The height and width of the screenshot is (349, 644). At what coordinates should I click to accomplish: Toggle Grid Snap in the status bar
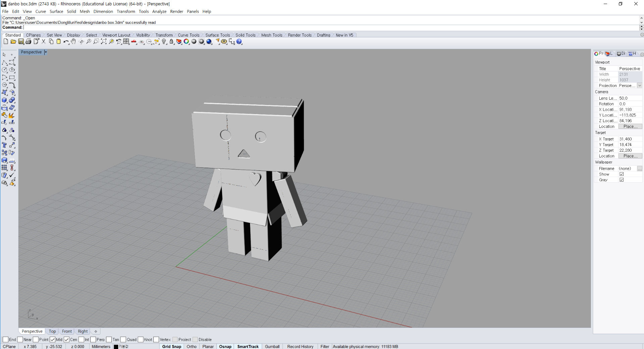pos(172,347)
